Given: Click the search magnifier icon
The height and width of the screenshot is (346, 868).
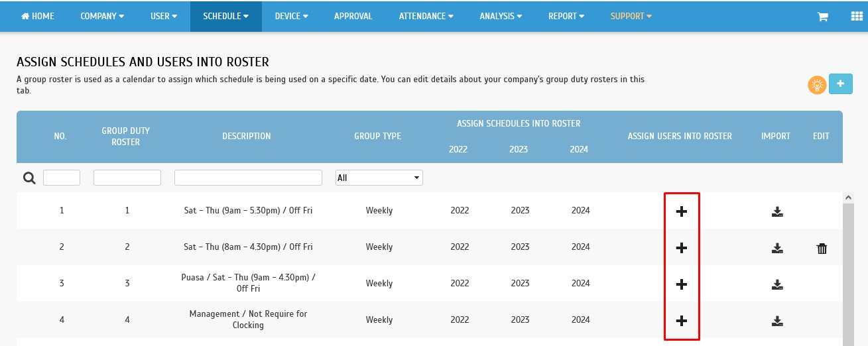Looking at the screenshot, I should tap(29, 178).
